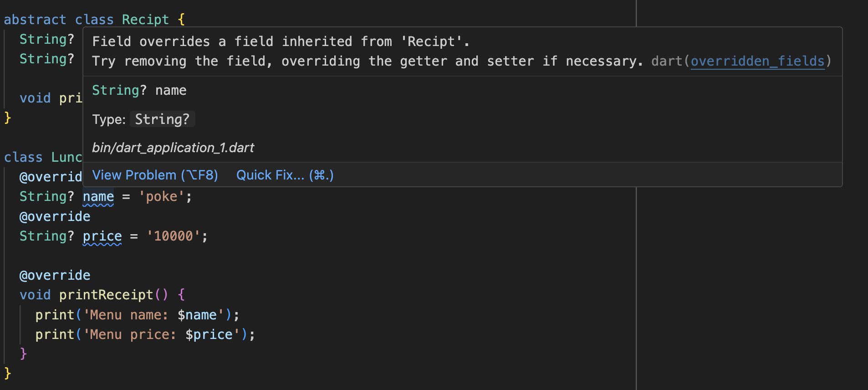The width and height of the screenshot is (868, 390).
Task: Click the $name interpolation in print
Action: (197, 315)
